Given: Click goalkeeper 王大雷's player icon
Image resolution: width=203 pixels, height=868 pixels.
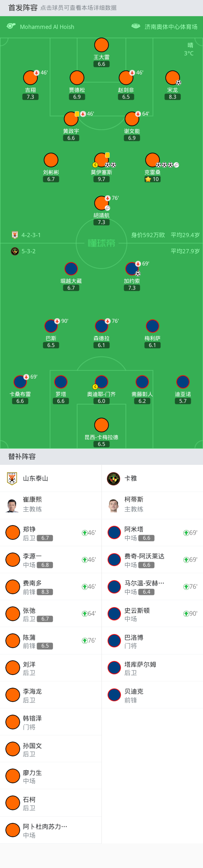Looking at the screenshot, I should (101, 45).
